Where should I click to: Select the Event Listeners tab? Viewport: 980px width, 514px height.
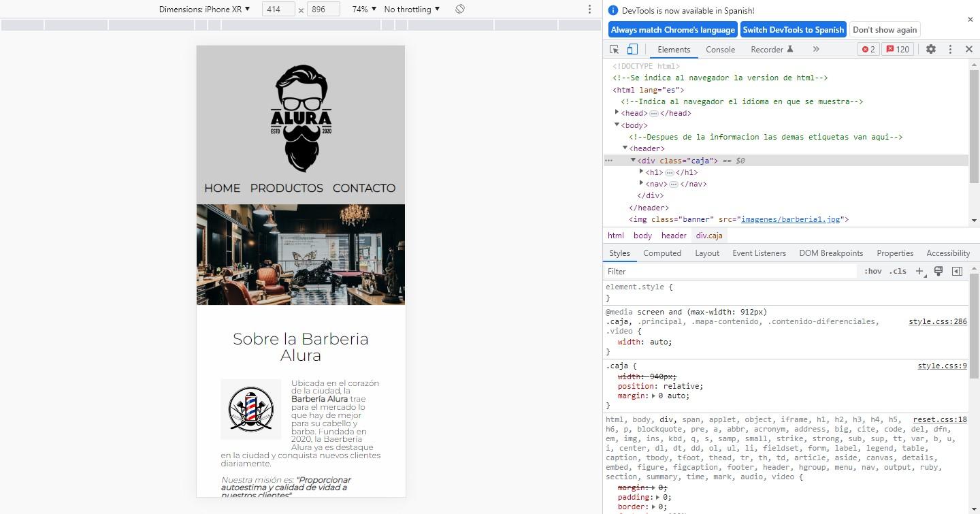(x=759, y=253)
